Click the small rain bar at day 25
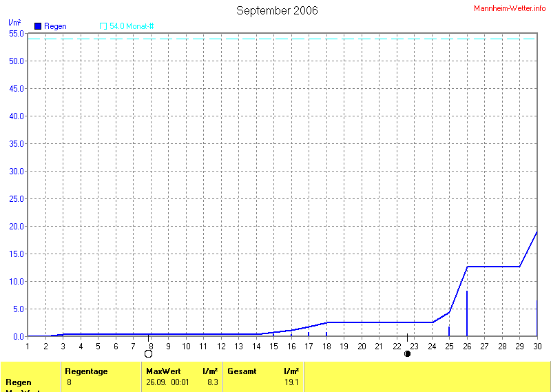551x392 pixels. [449, 331]
